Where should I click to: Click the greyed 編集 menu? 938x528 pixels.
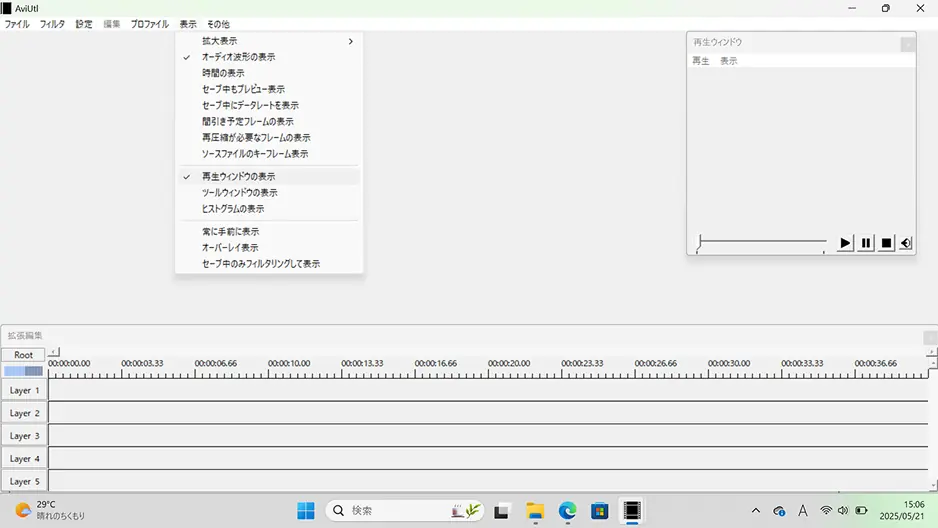111,24
